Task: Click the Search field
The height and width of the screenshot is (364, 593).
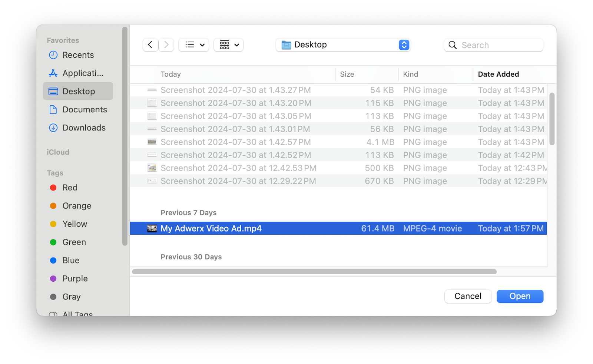Action: (x=493, y=45)
